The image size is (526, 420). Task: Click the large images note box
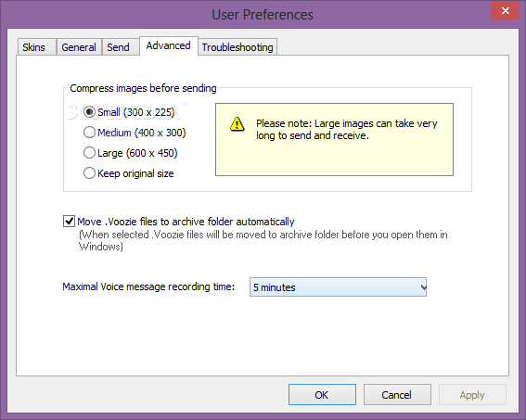[x=334, y=139]
